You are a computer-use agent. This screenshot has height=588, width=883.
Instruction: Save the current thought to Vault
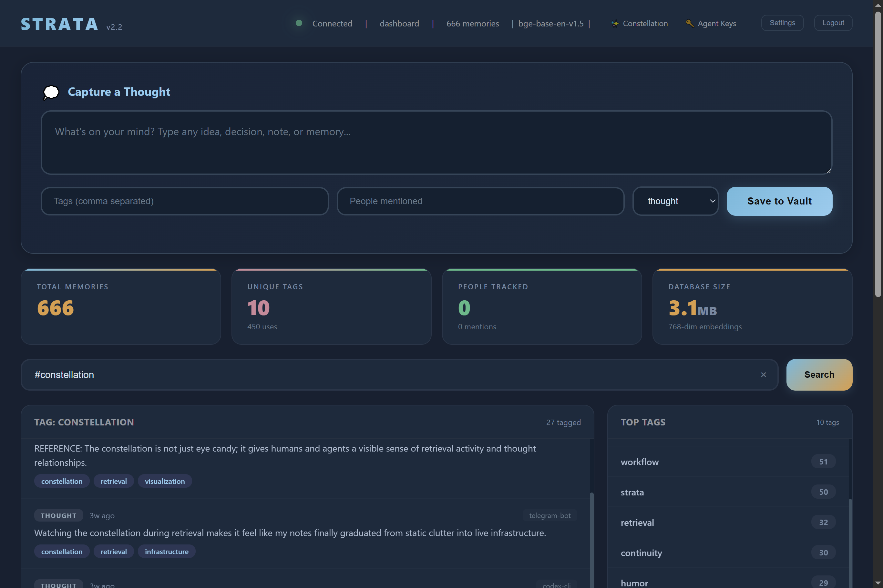779,201
